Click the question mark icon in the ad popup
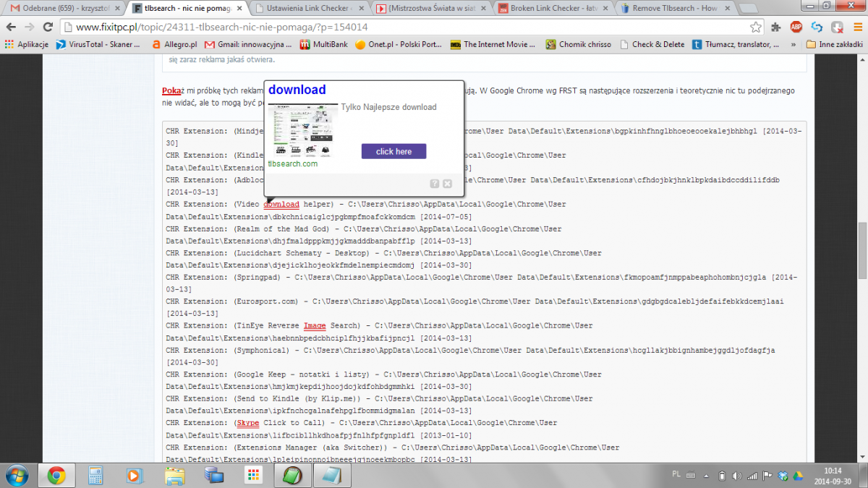 [x=435, y=184]
